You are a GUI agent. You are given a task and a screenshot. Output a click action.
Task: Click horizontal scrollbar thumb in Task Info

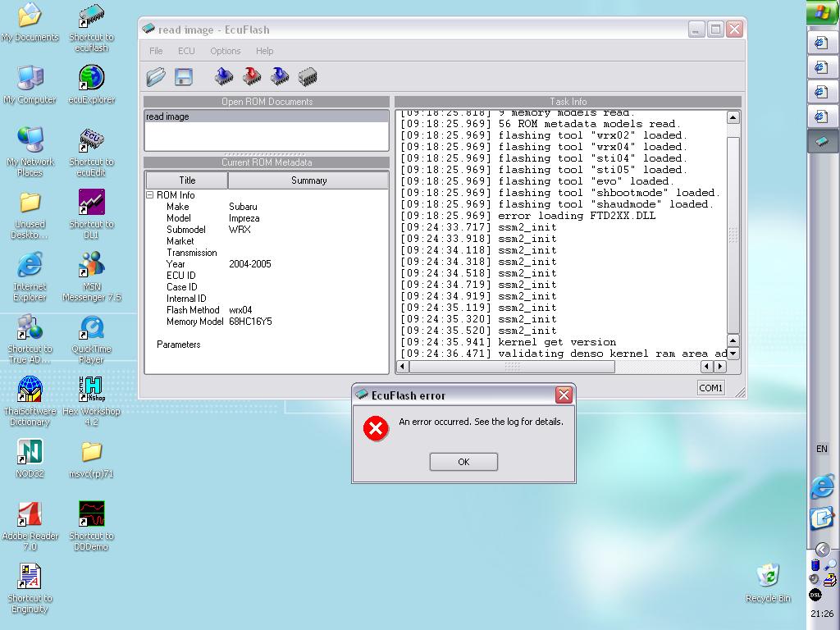512,367
